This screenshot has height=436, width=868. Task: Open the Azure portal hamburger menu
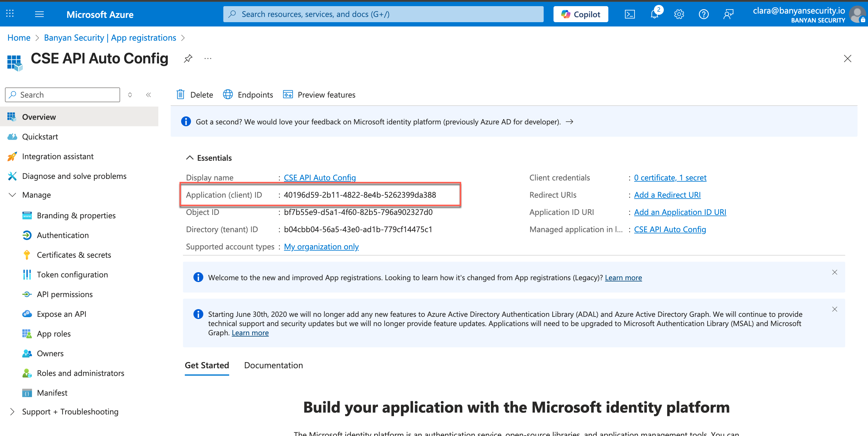tap(39, 14)
